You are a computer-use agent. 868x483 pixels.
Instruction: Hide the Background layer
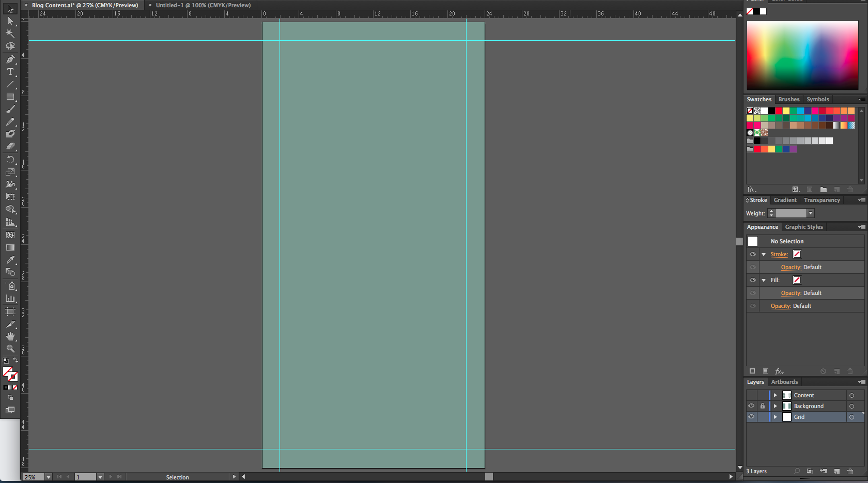pos(751,406)
